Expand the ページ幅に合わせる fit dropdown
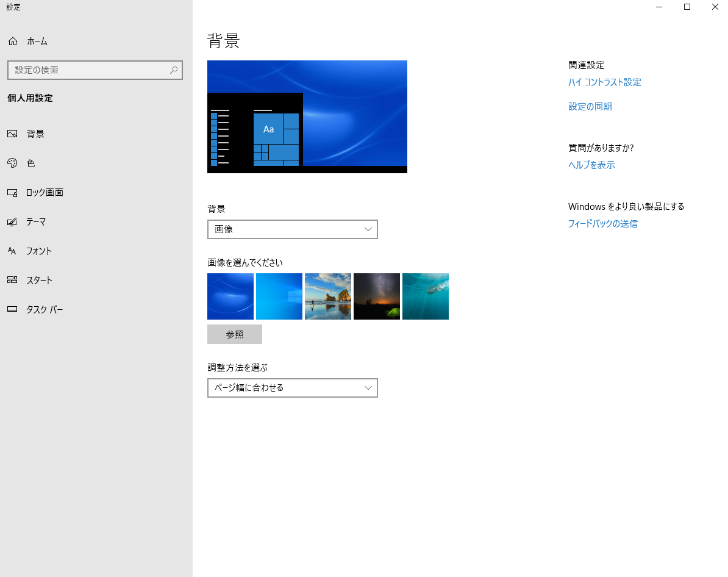 [x=292, y=388]
